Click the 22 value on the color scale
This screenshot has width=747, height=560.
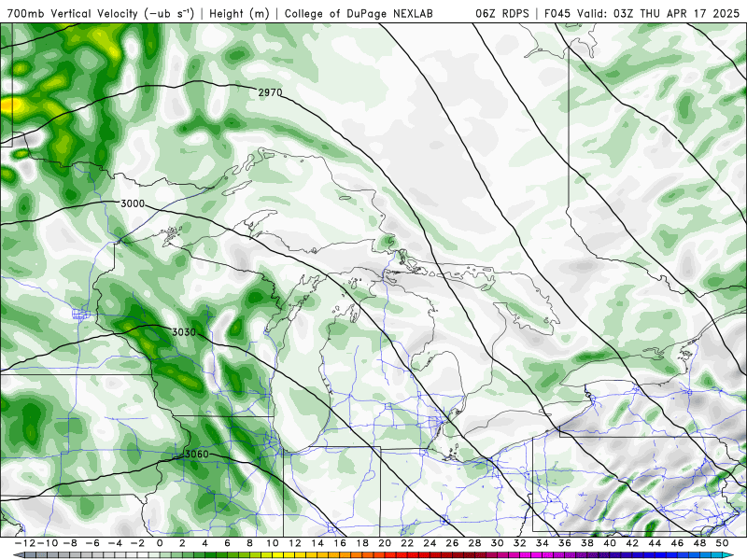407,543
